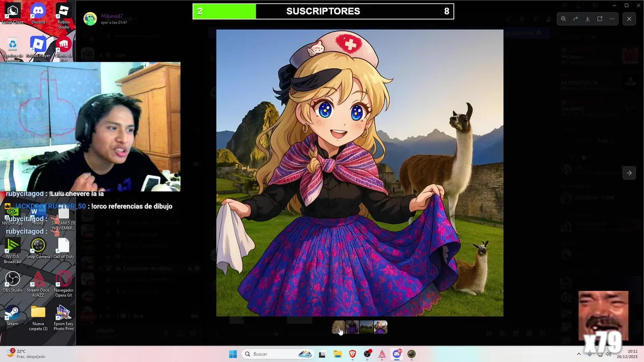
Task: Click the Mikasa47 username
Action: pyautogui.click(x=112, y=16)
